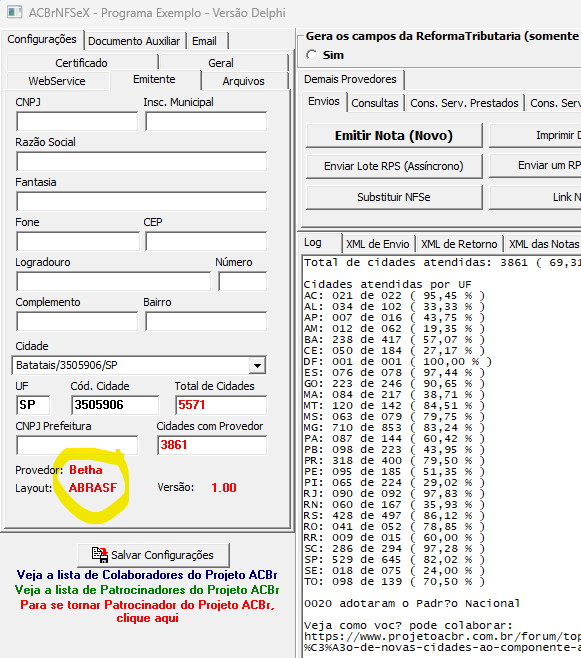Switch to the Envios tab
Image resolution: width=581 pixels, height=658 pixels.
pyautogui.click(x=324, y=102)
